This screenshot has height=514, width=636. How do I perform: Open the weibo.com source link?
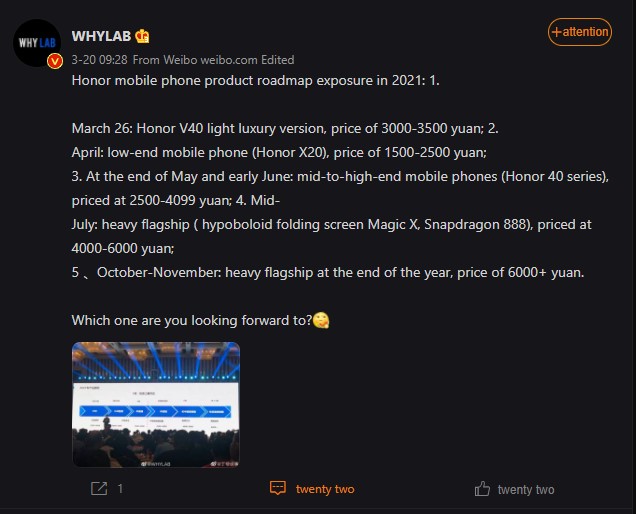pyautogui.click(x=229, y=60)
